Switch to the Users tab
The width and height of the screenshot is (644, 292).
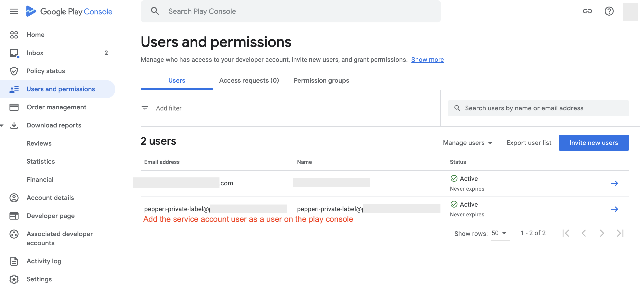coord(177,80)
